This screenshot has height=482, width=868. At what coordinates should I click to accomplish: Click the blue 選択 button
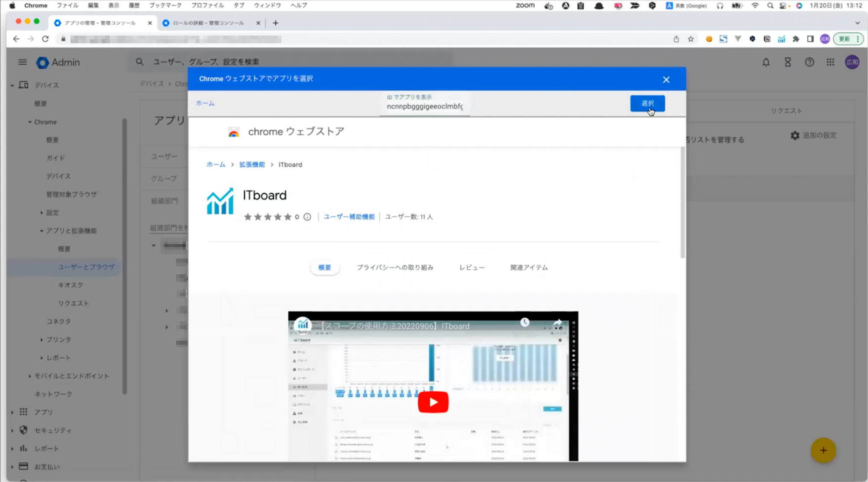click(647, 103)
